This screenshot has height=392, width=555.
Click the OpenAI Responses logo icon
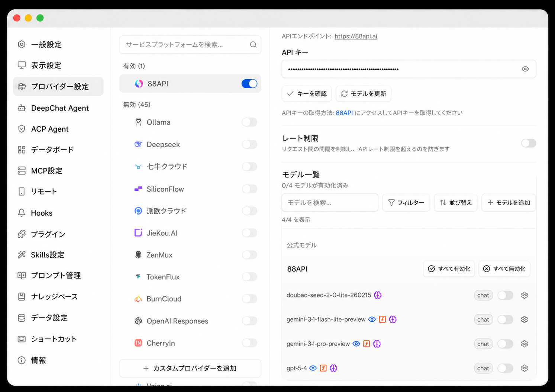[x=138, y=321]
